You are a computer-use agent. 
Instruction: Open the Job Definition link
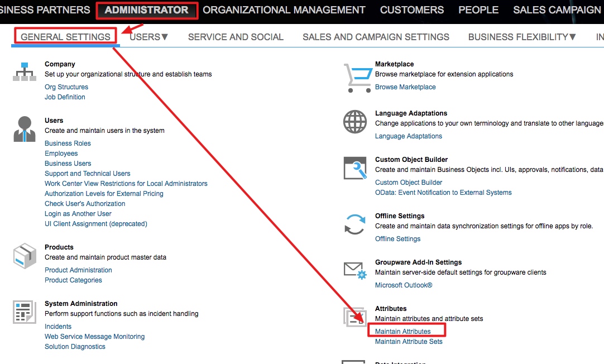click(65, 97)
